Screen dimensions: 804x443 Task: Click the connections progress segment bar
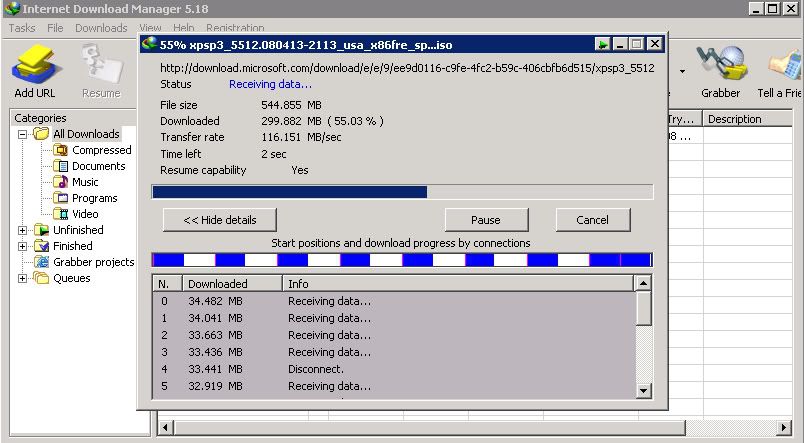tap(403, 260)
